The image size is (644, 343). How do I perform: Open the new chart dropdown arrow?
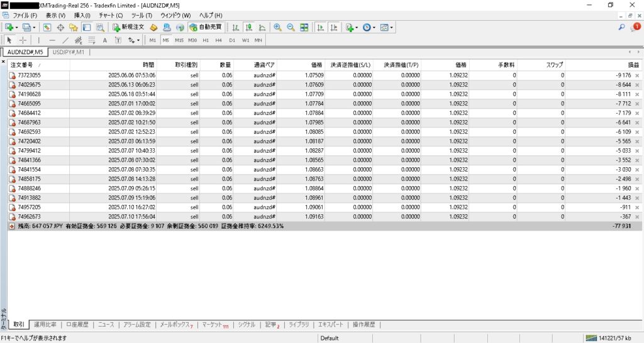click(x=16, y=27)
